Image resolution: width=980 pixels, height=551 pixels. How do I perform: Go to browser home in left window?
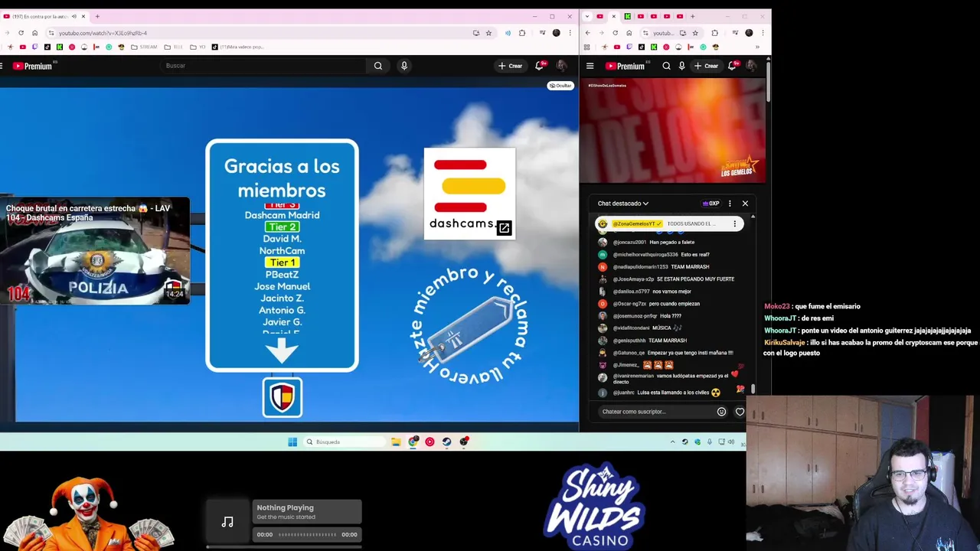point(34,33)
